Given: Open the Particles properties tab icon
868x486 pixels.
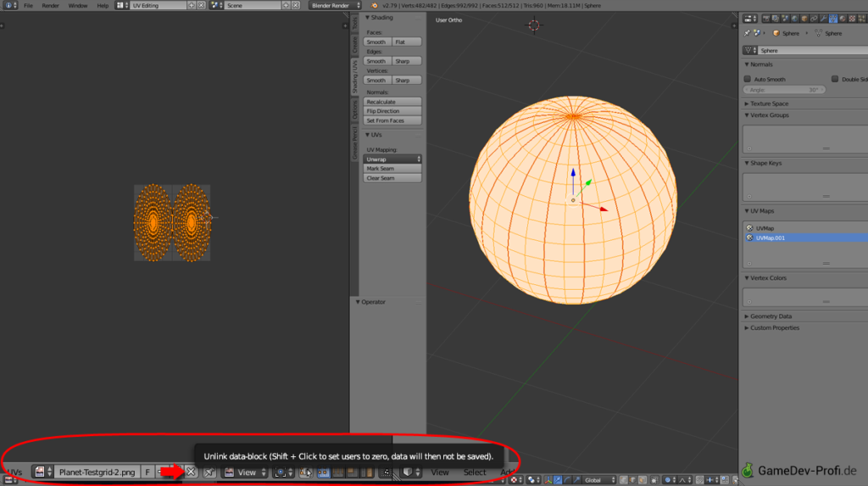Looking at the screenshot, I should [861, 19].
